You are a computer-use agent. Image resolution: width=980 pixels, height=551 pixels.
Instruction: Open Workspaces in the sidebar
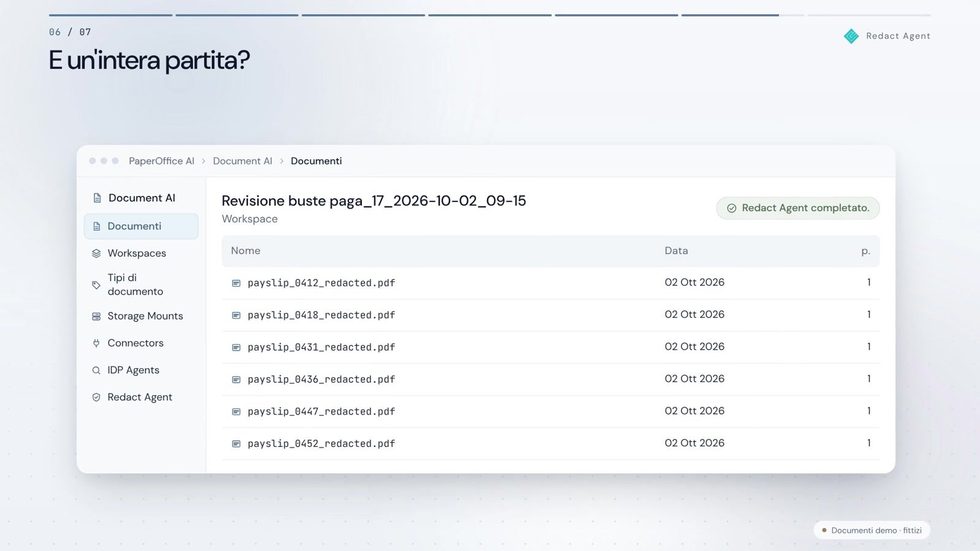(141, 253)
